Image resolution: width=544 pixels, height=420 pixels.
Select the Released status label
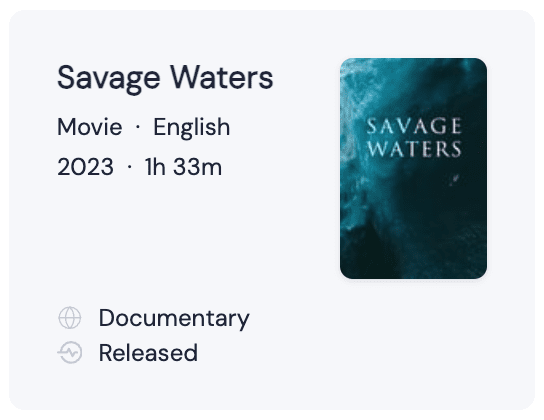[148, 353]
